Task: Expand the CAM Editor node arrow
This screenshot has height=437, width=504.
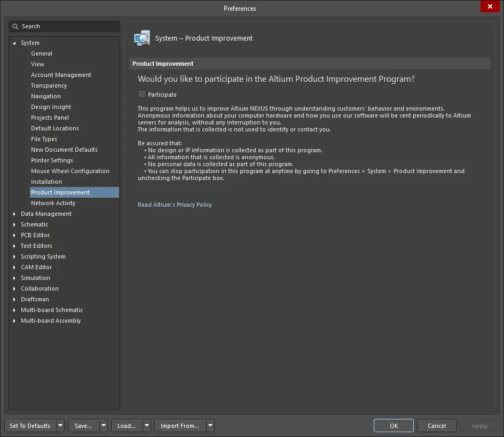Action: point(14,267)
